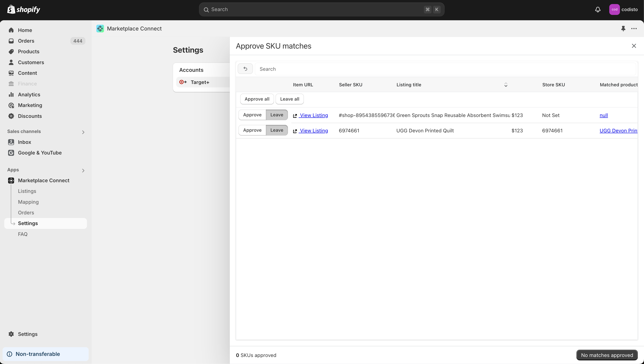The height and width of the screenshot is (364, 644).
Task: Open the FAQ sub-item
Action: 23,234
